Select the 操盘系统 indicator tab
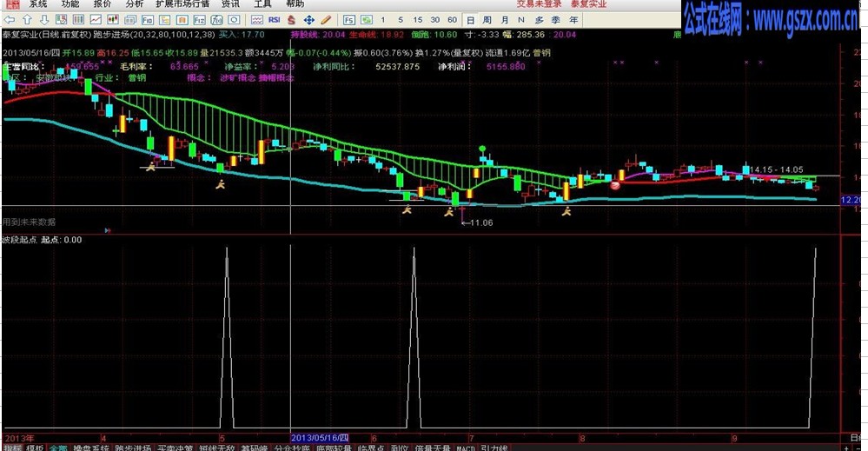868x451 pixels. (92, 448)
